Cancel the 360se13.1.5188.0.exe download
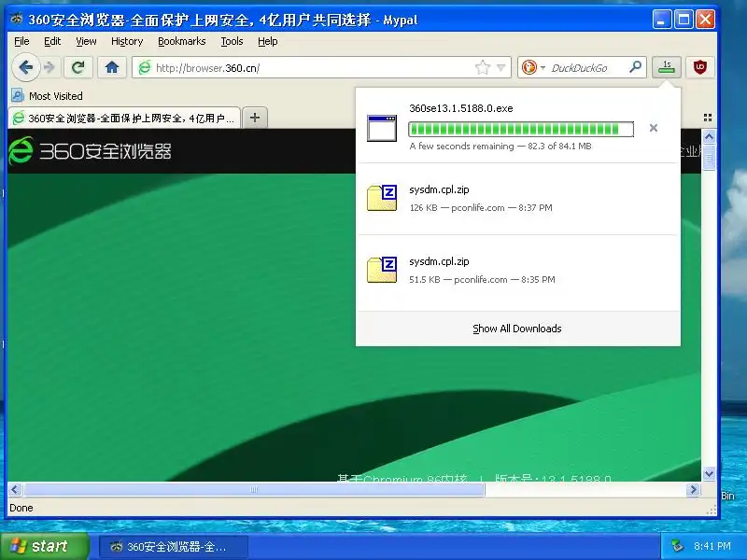Screen dimensions: 747x560 [654, 128]
